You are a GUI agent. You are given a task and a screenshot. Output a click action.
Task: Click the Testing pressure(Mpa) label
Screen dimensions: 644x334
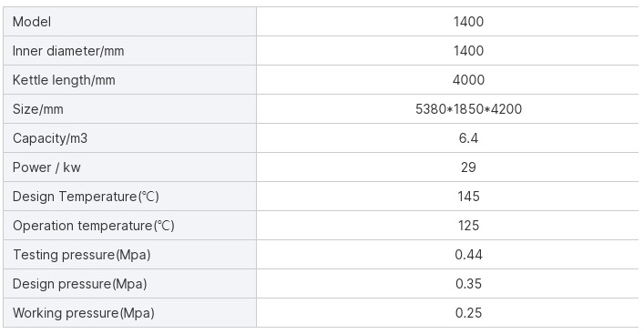click(x=81, y=255)
